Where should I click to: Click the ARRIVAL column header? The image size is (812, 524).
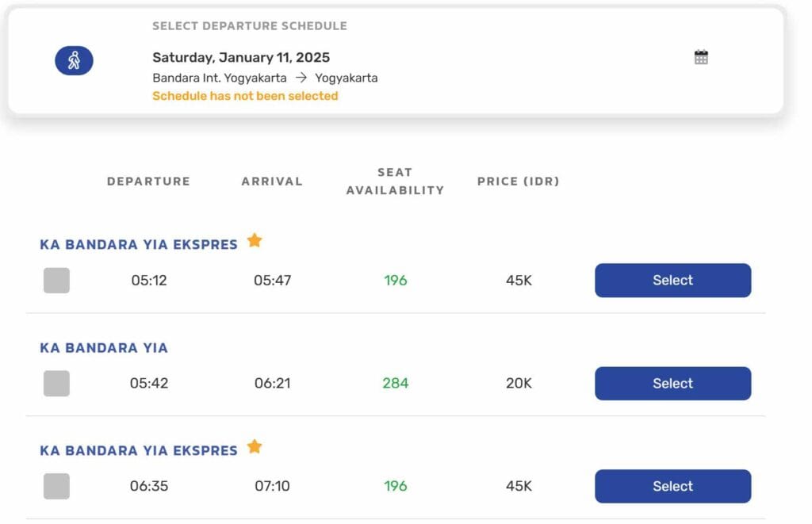tap(271, 181)
